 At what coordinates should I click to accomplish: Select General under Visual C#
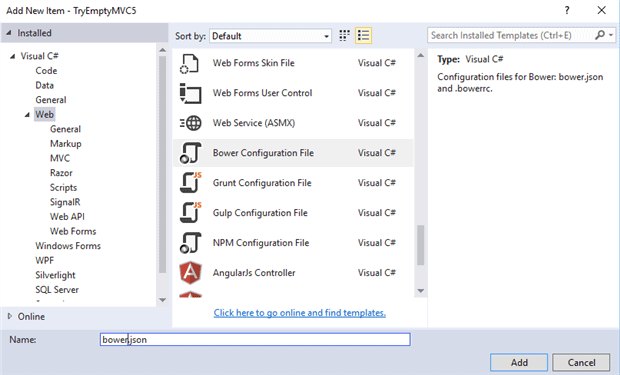51,100
